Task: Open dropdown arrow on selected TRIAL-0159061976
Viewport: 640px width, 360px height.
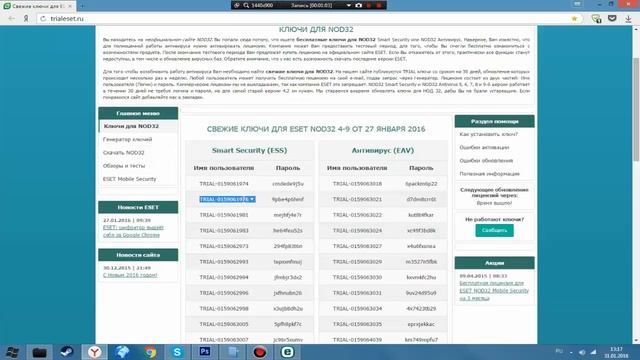Action: [x=252, y=199]
